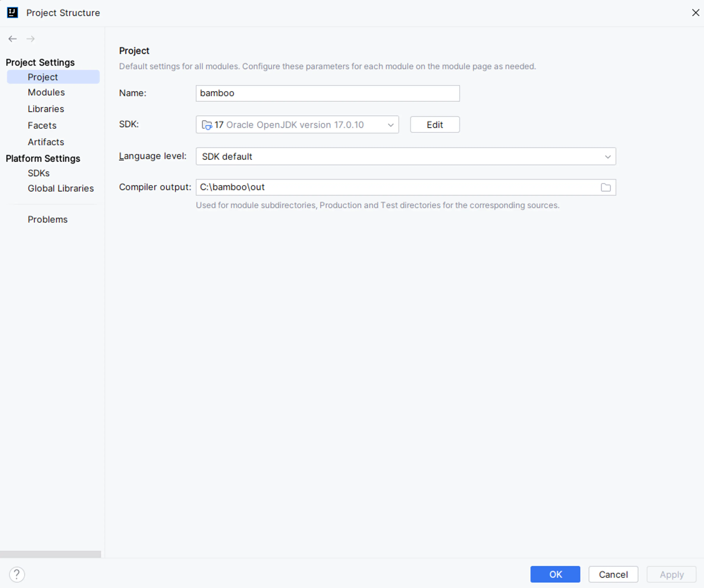Viewport: 704px width, 588px height.
Task: Click the Edit button for SDK
Action: pos(435,124)
